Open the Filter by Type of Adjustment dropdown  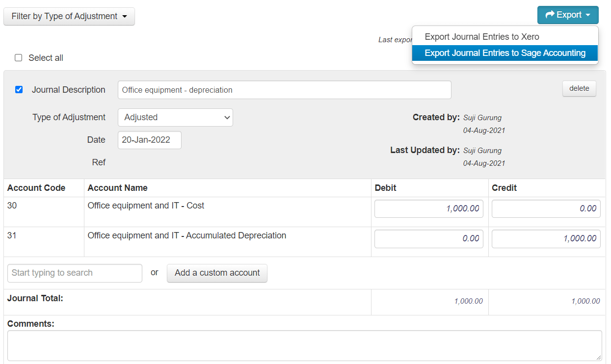(69, 16)
